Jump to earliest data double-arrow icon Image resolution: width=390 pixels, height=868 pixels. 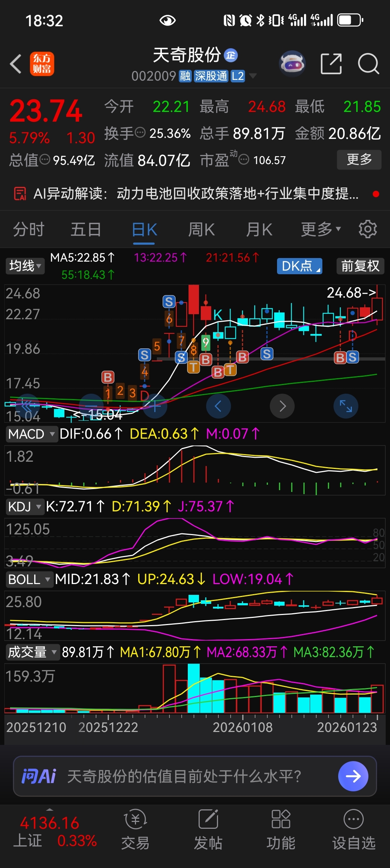27,406
